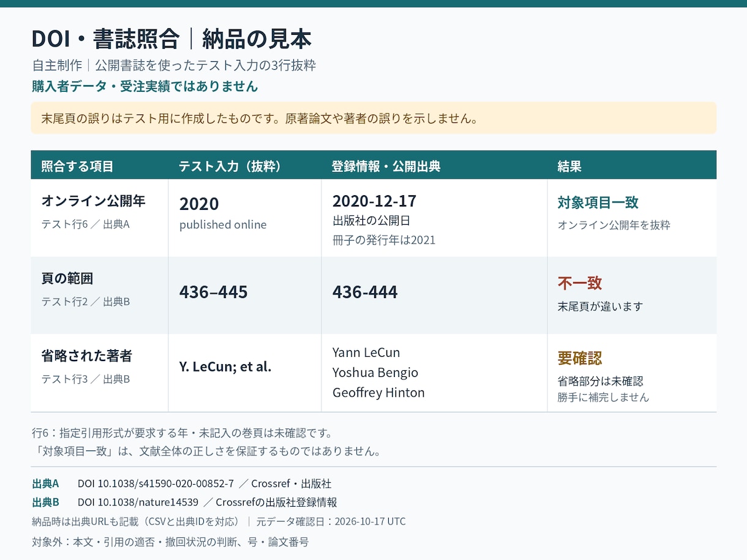This screenshot has height=560, width=747.
Task: Click the registered value '436-444'
Action: pyautogui.click(x=365, y=292)
